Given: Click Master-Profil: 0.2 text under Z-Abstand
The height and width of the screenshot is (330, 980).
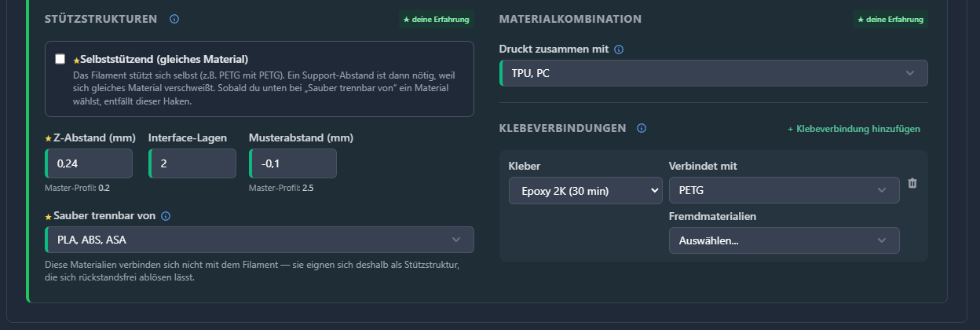Looking at the screenshot, I should click(78, 189).
